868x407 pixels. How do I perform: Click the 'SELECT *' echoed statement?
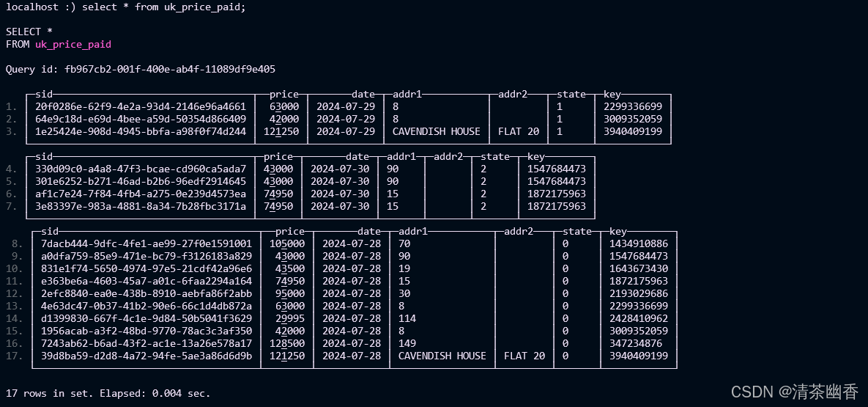pyautogui.click(x=29, y=32)
